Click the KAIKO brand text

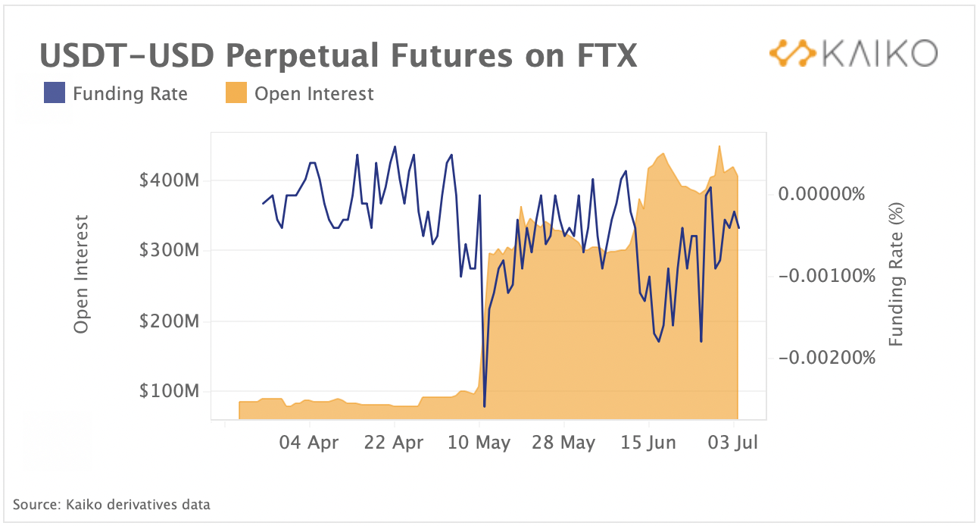click(x=880, y=53)
